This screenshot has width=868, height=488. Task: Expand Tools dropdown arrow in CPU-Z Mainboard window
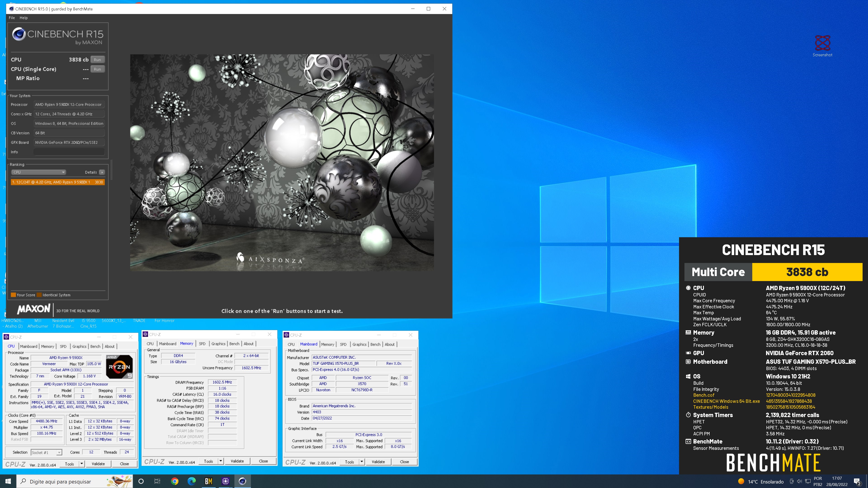pyautogui.click(x=362, y=462)
